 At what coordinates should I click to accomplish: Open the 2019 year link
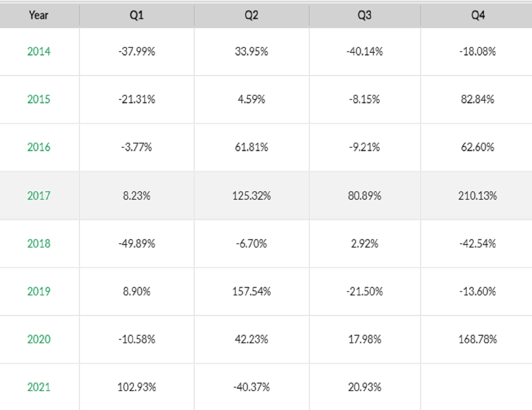click(39, 291)
